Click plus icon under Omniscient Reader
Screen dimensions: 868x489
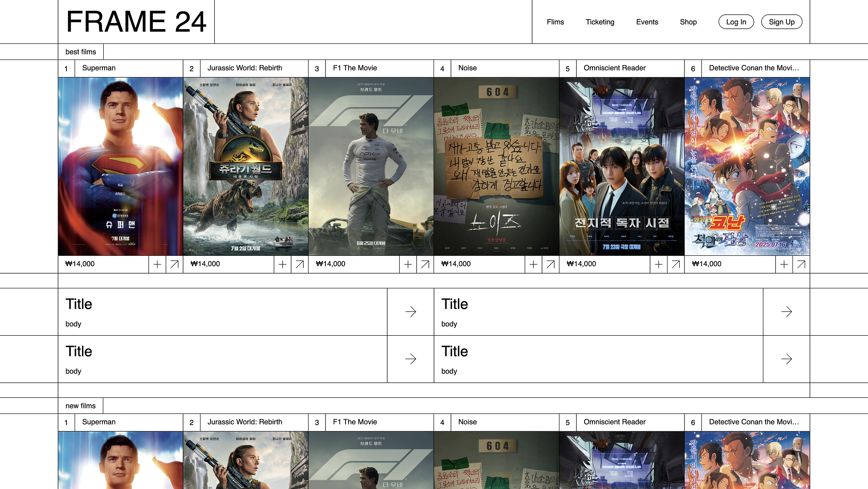(659, 264)
